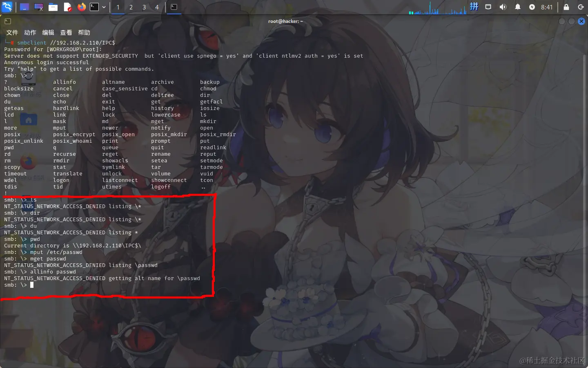The width and height of the screenshot is (588, 368).
Task: Click the 'Anonymous login successful' line
Action: pyautogui.click(x=47, y=62)
